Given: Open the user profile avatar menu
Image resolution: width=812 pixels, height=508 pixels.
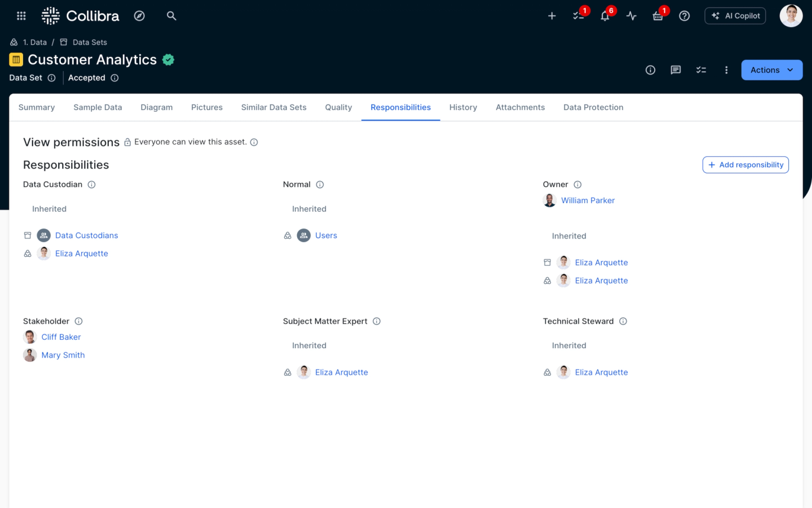Looking at the screenshot, I should tap(791, 16).
